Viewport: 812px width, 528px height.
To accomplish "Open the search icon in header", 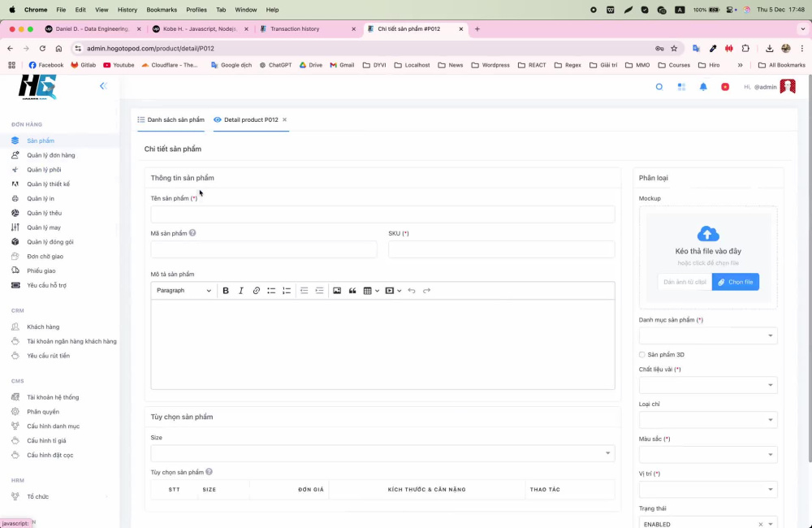I will pos(659,87).
